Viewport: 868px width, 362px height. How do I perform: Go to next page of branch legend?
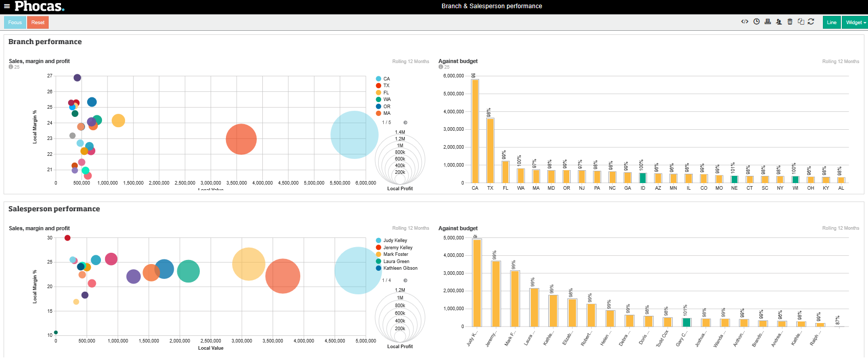click(405, 123)
